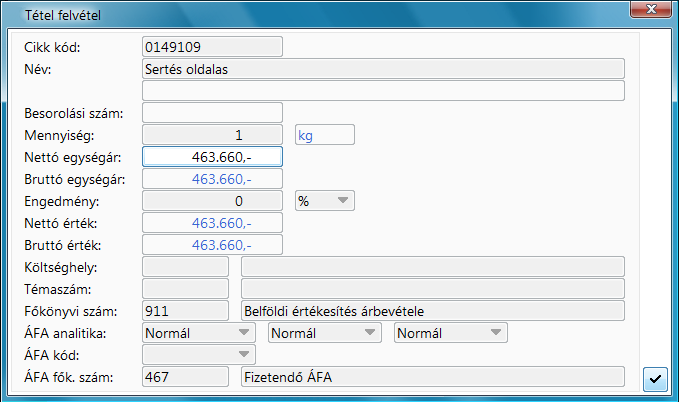Click the Bruttó egységár field

click(213, 178)
